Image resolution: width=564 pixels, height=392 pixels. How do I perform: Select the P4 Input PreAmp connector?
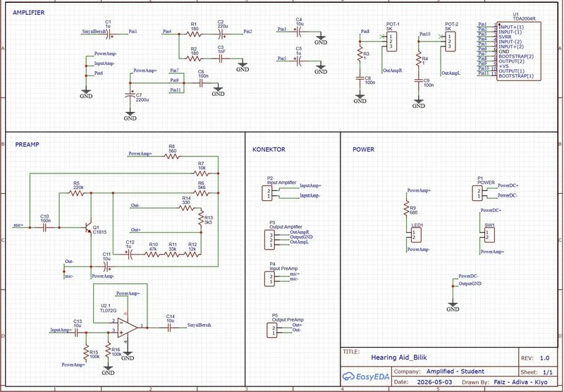click(269, 279)
